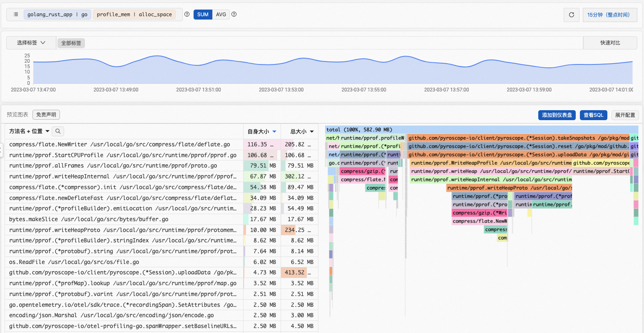The width and height of the screenshot is (644, 333).
Task: Select the SUM aggregation toggle
Action: (x=203, y=15)
